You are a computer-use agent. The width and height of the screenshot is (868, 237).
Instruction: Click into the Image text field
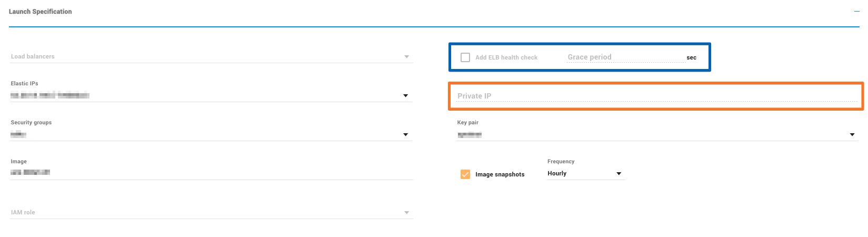click(211, 172)
